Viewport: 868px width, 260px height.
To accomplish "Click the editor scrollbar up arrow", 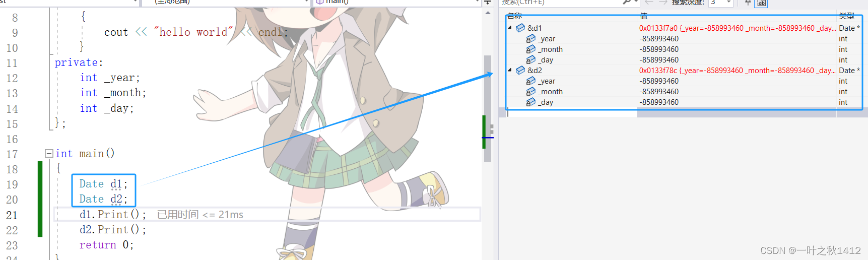I will coord(488,13).
